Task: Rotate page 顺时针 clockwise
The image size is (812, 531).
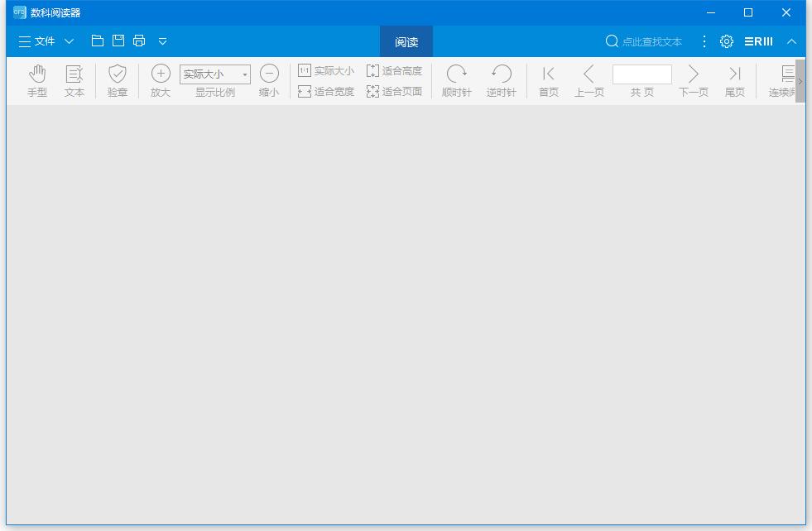Action: 457,81
